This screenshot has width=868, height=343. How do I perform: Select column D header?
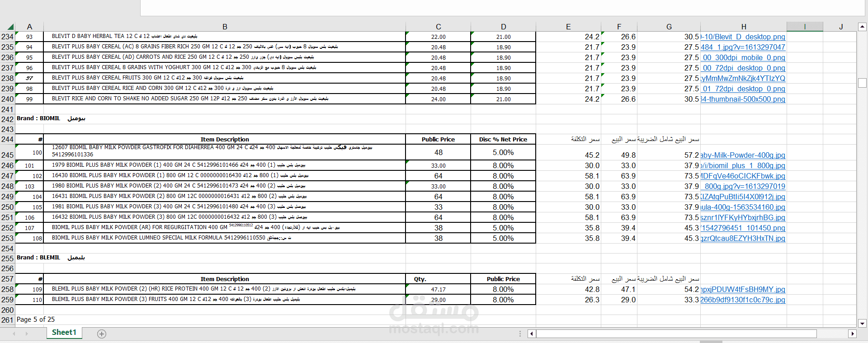[x=503, y=27]
